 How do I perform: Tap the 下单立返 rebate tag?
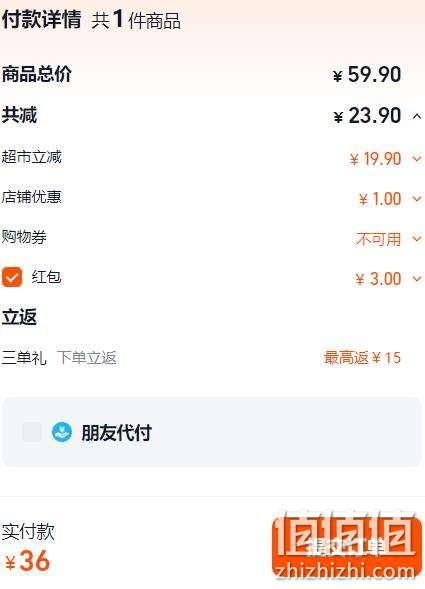point(86,357)
